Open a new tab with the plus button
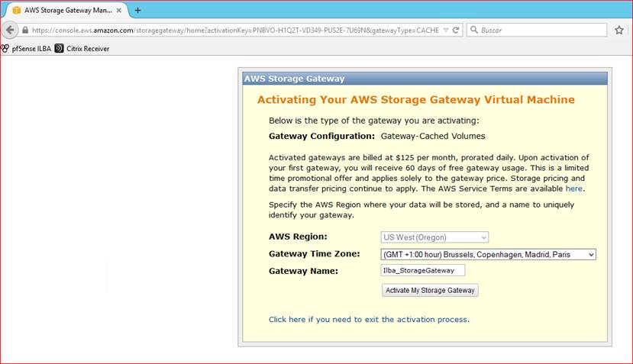Viewport: 633px width, 364px height. coord(137,11)
